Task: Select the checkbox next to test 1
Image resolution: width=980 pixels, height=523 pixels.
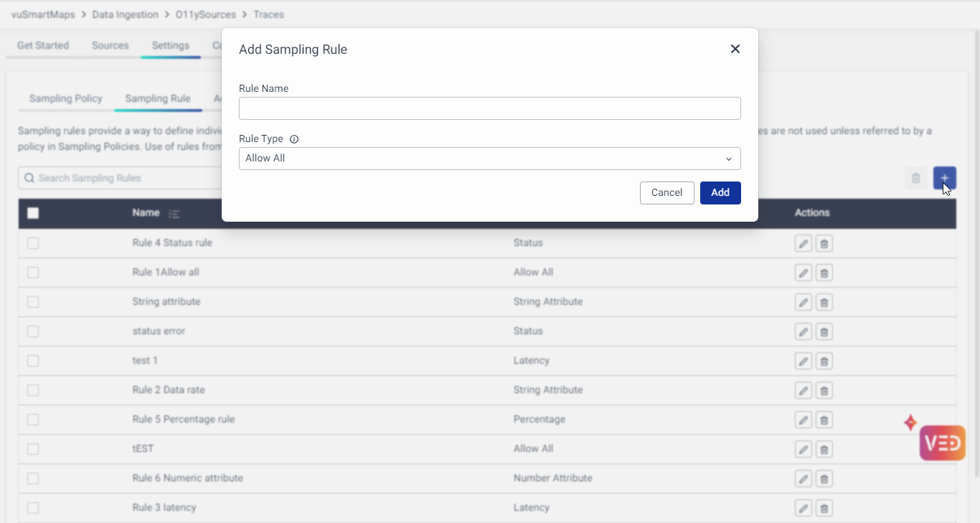Action: 33,361
